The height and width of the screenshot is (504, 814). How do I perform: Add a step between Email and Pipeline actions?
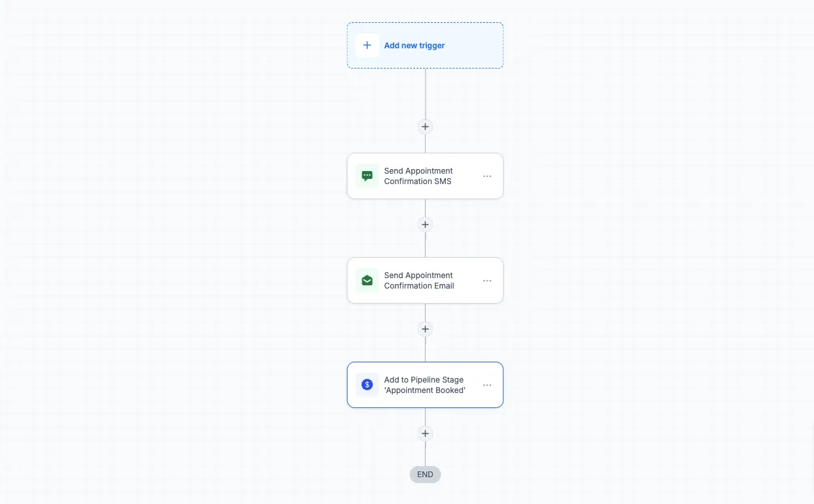(425, 329)
